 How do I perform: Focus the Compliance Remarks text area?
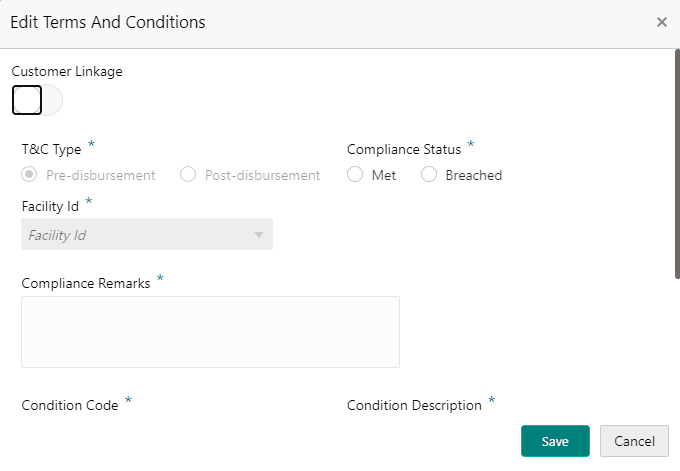point(210,331)
